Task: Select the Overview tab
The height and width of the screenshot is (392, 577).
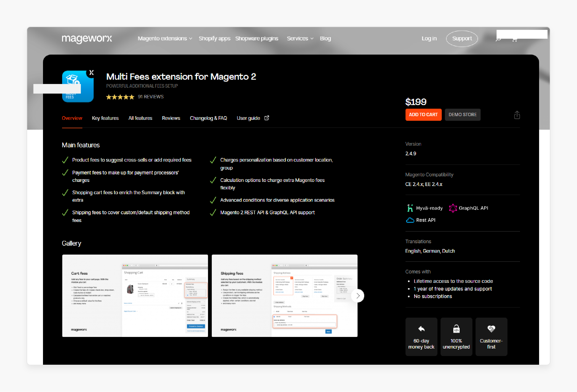Action: click(x=72, y=118)
